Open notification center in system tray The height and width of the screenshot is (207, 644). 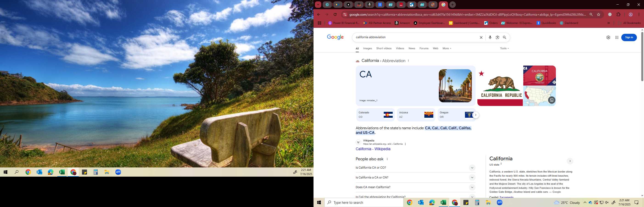pyautogui.click(x=636, y=202)
